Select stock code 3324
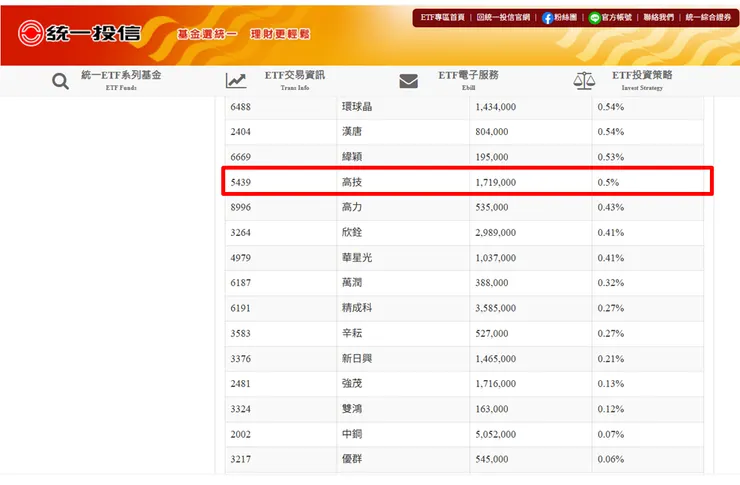Image resolution: width=740 pixels, height=485 pixels. tap(240, 409)
